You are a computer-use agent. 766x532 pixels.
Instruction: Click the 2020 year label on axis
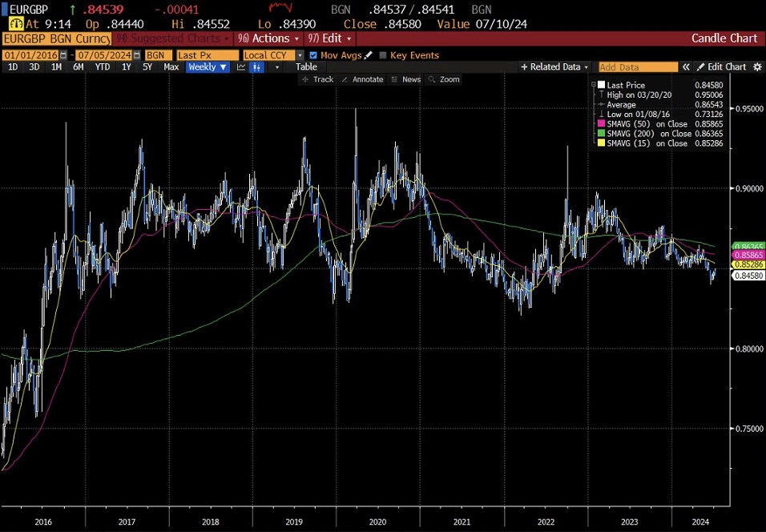pos(377,522)
